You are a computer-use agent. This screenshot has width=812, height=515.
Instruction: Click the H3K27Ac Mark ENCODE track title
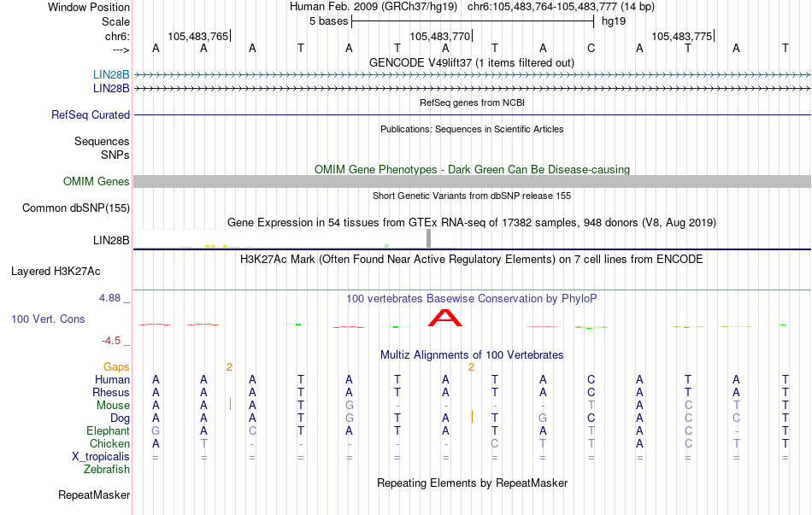point(471,260)
